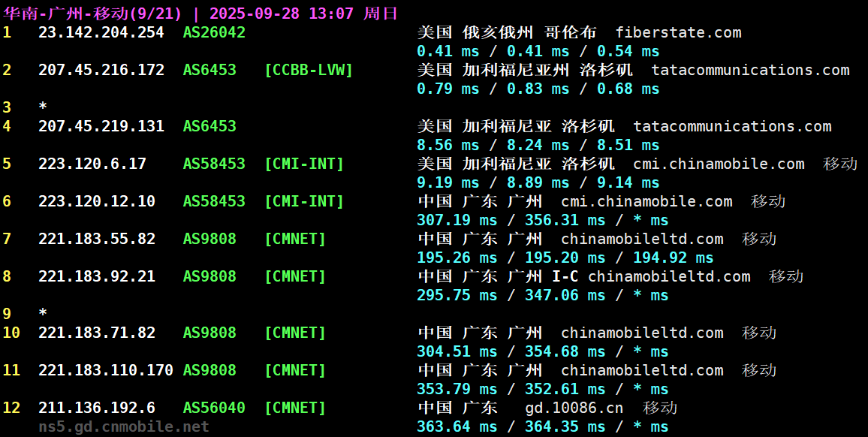Select latency 8.56 ms / 8.24 ms / 8.51 ms
868x437 pixels.
(538, 145)
